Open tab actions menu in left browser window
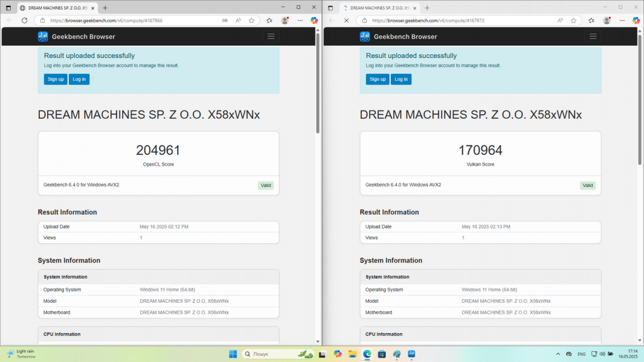This screenshot has width=644, height=362. pyautogui.click(x=8, y=8)
